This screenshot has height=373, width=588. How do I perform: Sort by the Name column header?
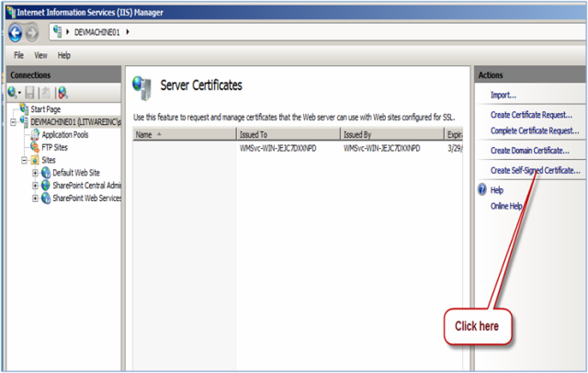pyautogui.click(x=185, y=134)
